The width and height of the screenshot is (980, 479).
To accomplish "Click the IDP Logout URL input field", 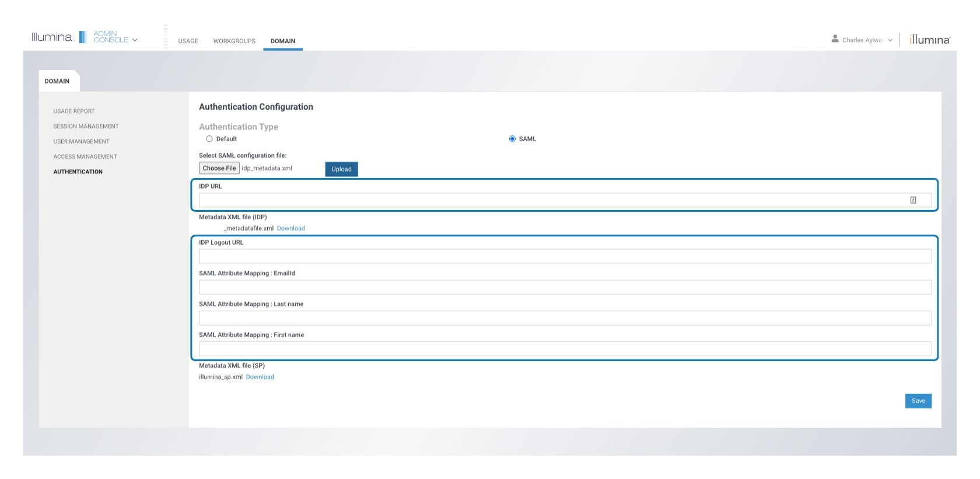I will pos(565,256).
